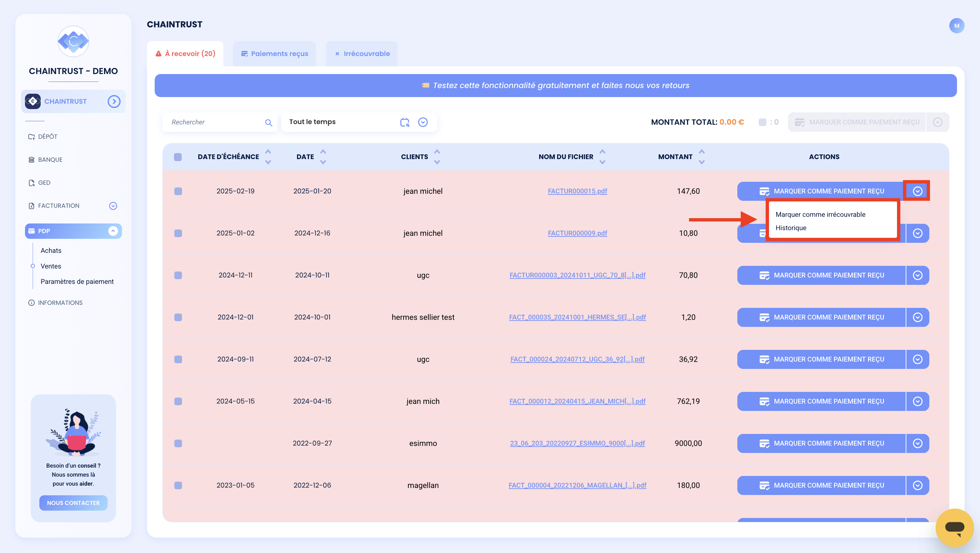Check the jean mich row checkbox
This screenshot has height=553, width=980.
coord(178,402)
